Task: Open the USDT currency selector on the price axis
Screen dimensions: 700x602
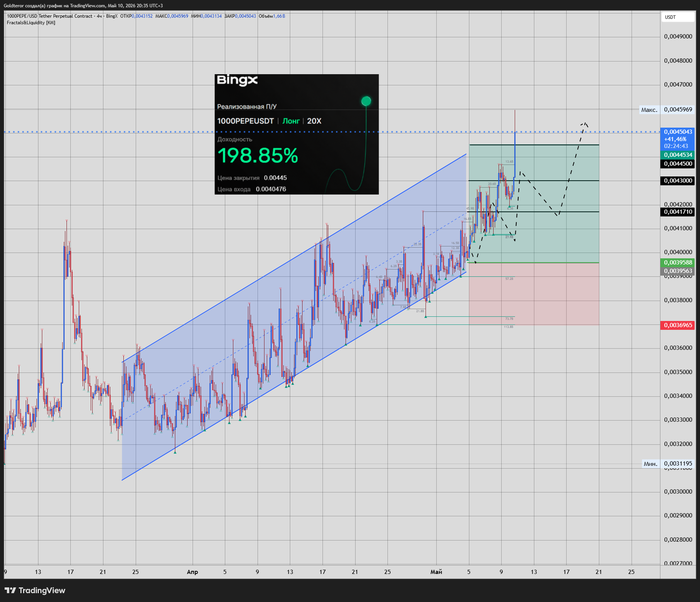Action: click(678, 17)
